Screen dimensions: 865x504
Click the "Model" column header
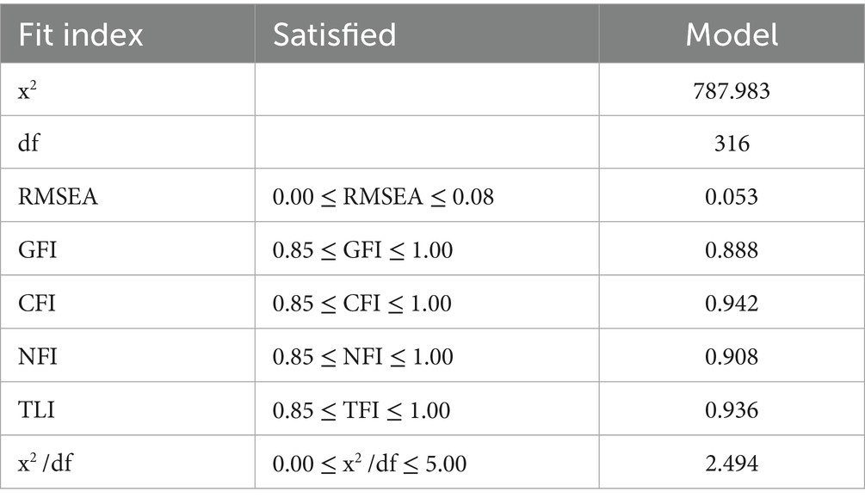click(x=732, y=34)
